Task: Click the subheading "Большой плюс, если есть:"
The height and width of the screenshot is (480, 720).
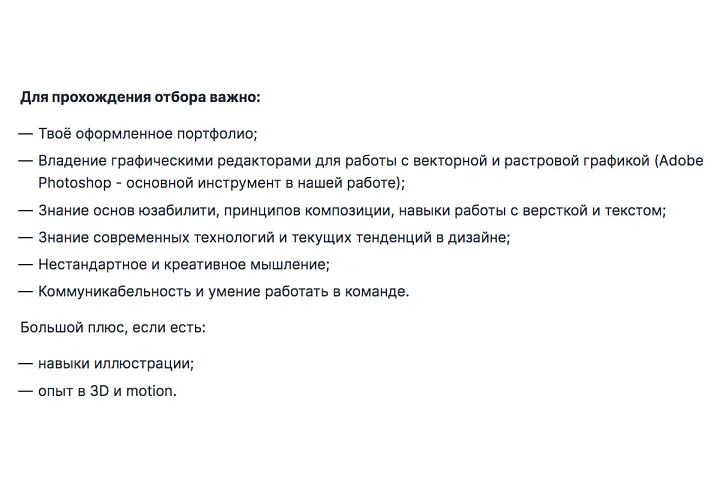Action: coord(112,327)
